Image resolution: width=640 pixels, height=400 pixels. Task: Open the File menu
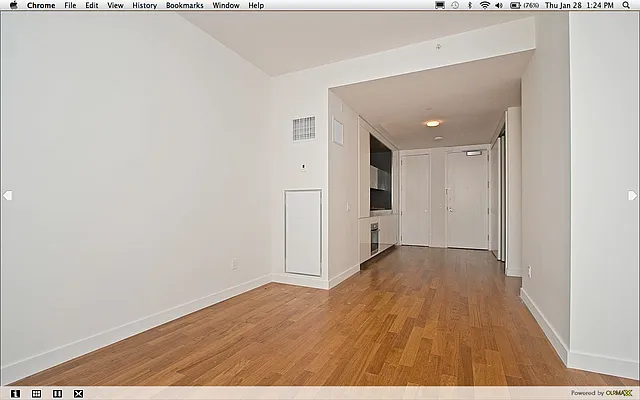point(70,5)
